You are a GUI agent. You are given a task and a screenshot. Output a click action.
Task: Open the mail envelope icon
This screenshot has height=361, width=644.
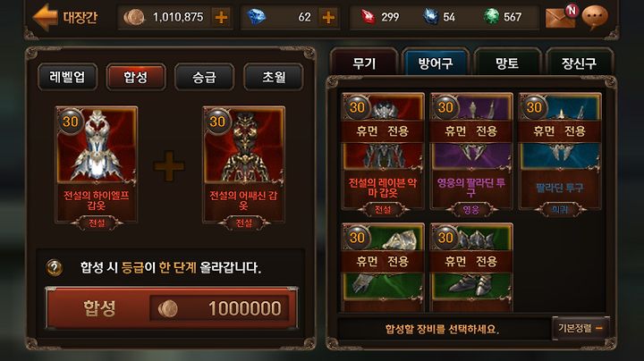[x=561, y=17]
